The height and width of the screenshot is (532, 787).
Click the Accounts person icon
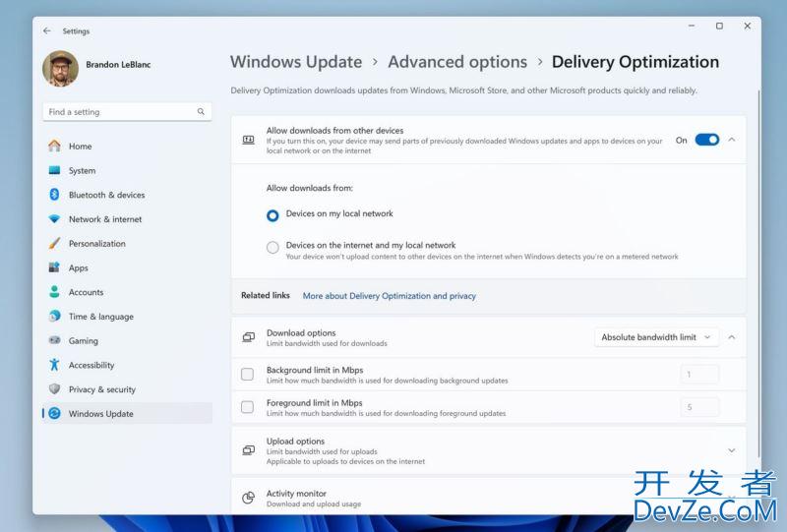tap(54, 292)
